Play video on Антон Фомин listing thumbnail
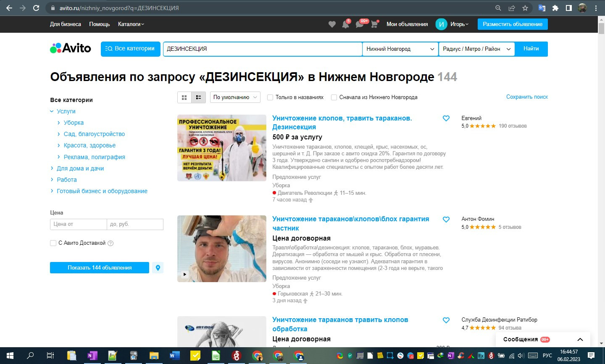The width and height of the screenshot is (605, 364). [184, 274]
